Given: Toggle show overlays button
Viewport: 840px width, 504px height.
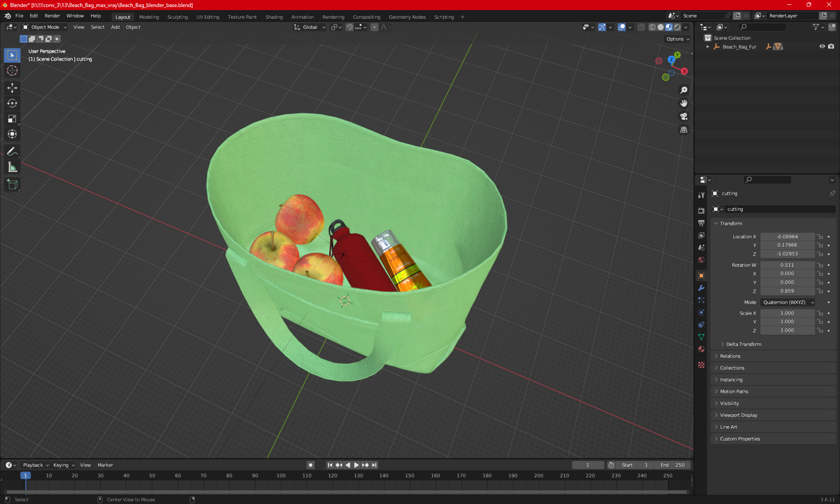Looking at the screenshot, I should (x=622, y=27).
